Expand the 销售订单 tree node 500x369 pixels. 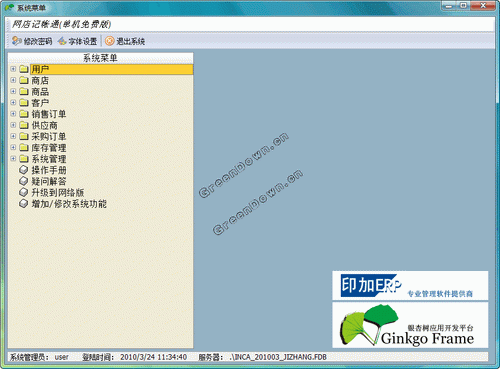tap(13, 114)
